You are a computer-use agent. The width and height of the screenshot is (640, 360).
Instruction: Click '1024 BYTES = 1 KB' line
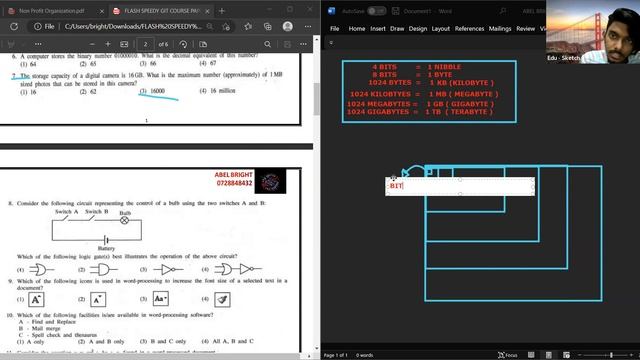[431, 83]
